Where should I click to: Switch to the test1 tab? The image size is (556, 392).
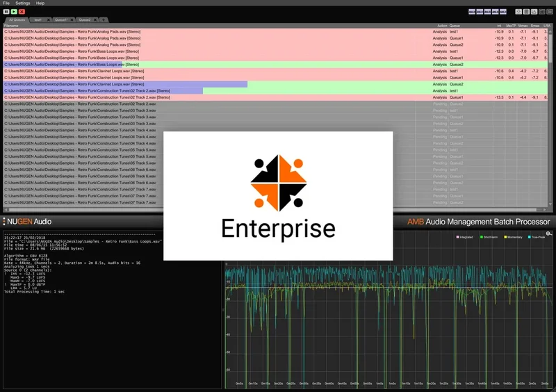(38, 20)
